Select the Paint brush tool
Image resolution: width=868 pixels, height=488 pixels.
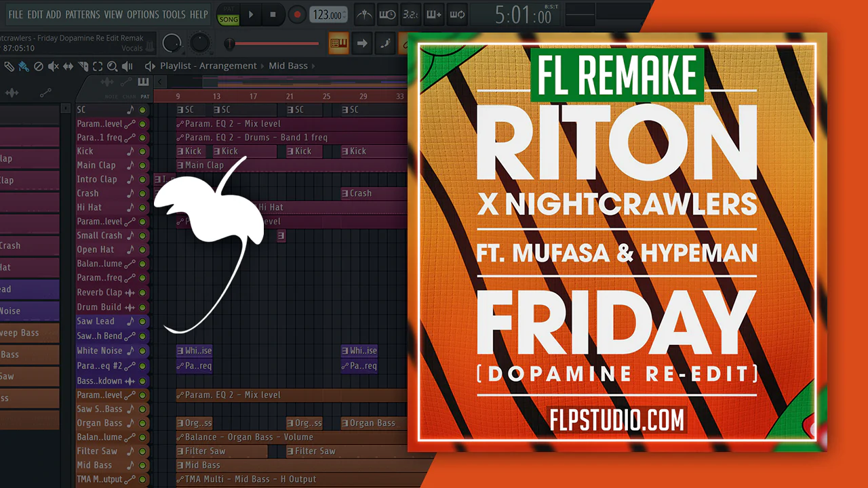24,66
